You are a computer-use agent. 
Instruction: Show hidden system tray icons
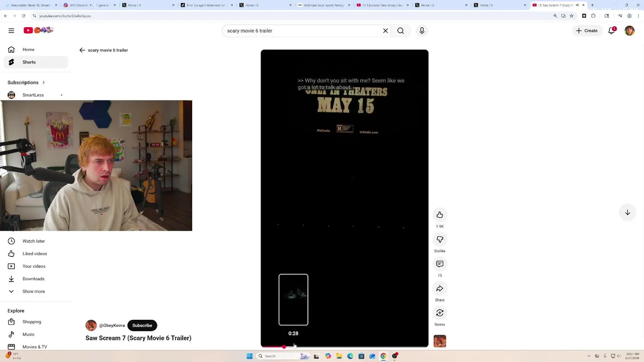[590, 356]
